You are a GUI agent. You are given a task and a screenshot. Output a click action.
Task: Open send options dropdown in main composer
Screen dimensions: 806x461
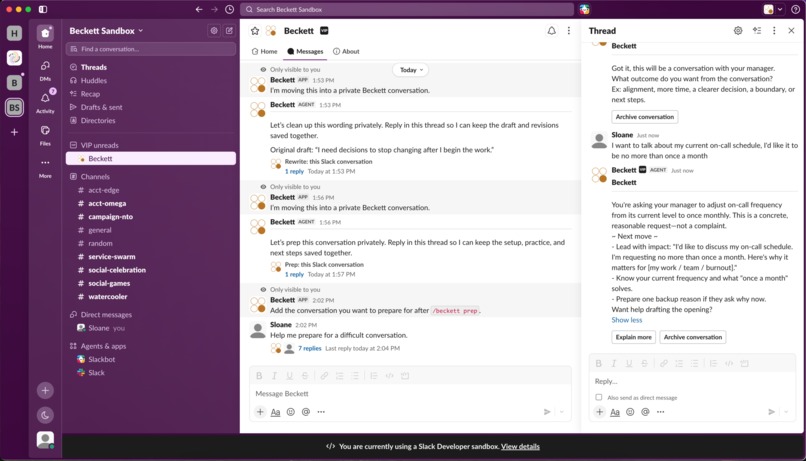[562, 412]
